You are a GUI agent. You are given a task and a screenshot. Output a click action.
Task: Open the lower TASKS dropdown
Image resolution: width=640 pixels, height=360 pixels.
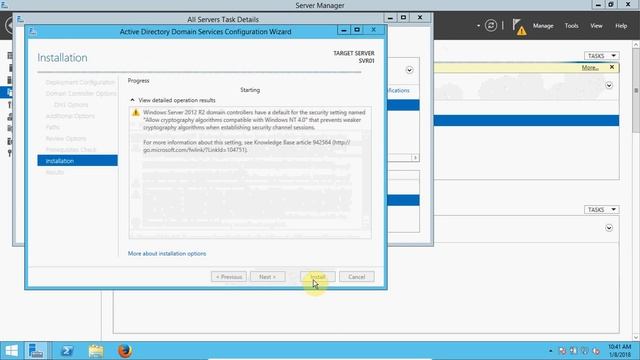(602, 209)
